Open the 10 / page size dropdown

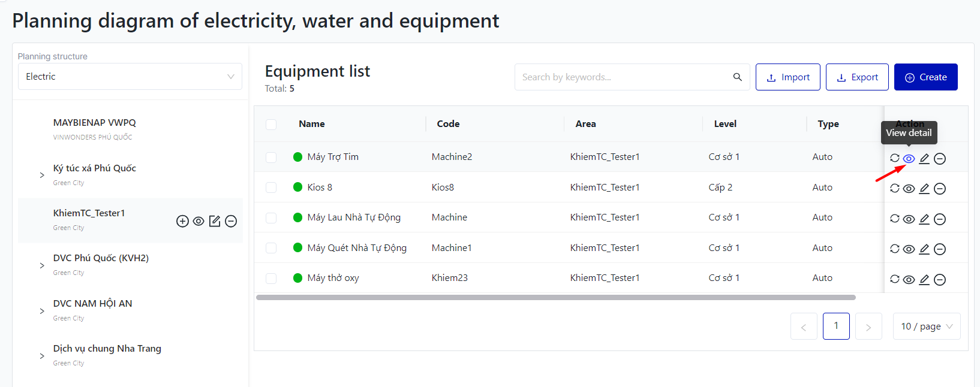click(x=926, y=326)
